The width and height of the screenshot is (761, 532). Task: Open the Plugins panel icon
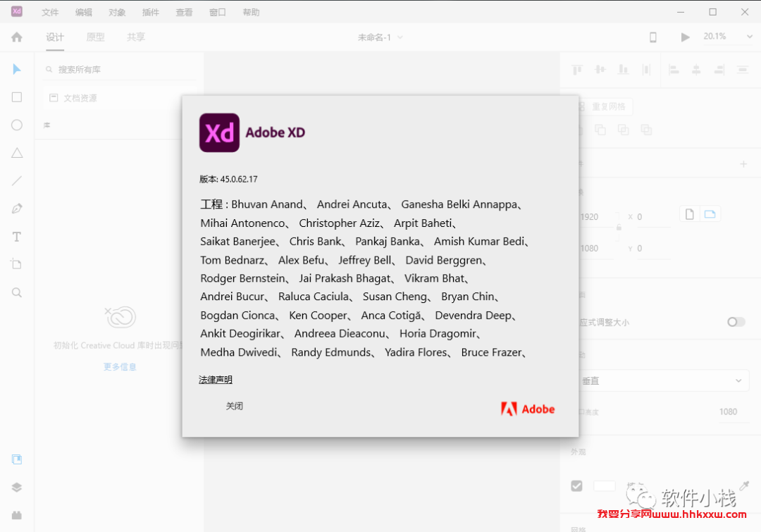(16, 515)
